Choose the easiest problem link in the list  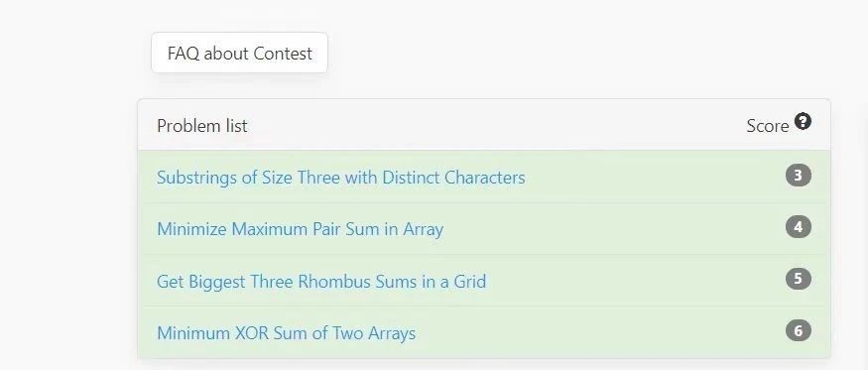point(341,178)
